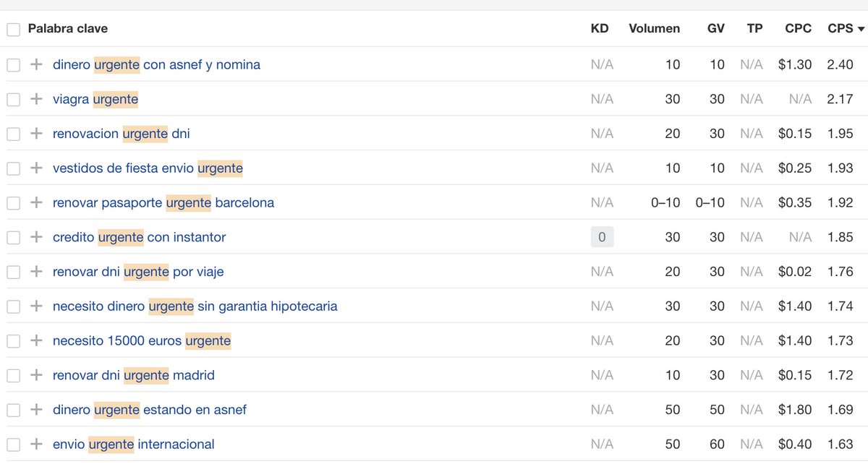This screenshot has width=868, height=464.
Task: Click plus icon next to 'viagra urgente'
Action: 36,99
